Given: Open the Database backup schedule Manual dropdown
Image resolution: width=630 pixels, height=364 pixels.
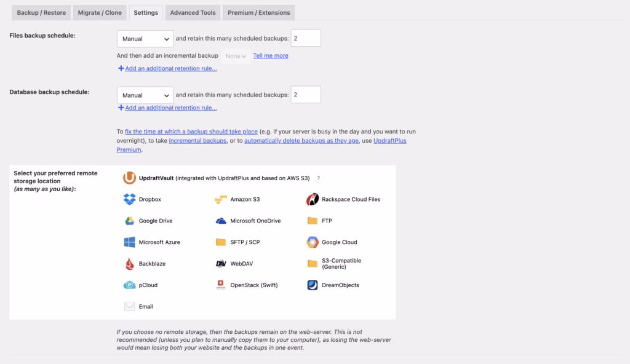Looking at the screenshot, I should [145, 95].
